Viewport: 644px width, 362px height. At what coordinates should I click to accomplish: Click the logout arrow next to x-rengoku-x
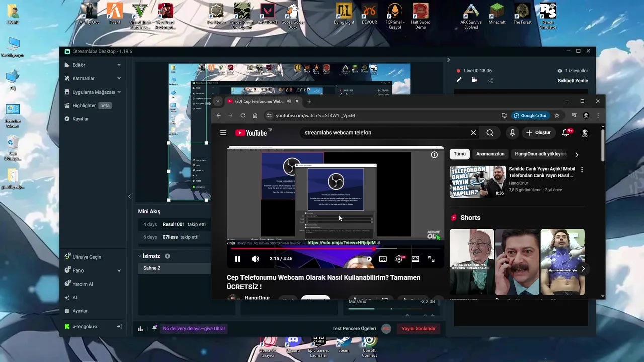click(119, 326)
